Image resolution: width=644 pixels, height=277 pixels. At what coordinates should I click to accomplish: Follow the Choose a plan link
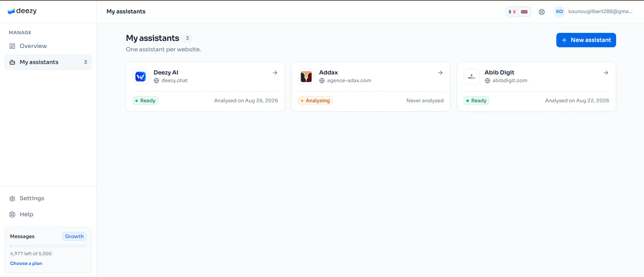[x=26, y=264]
